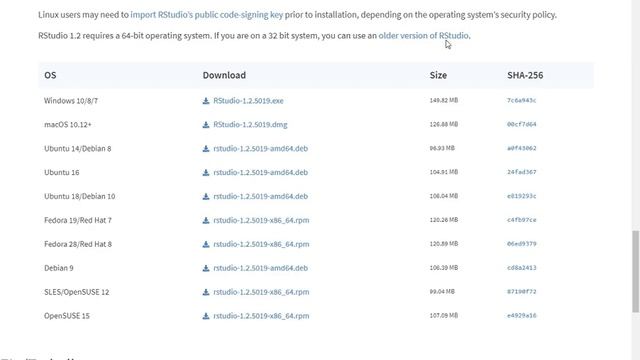Click the Download column header

(224, 75)
